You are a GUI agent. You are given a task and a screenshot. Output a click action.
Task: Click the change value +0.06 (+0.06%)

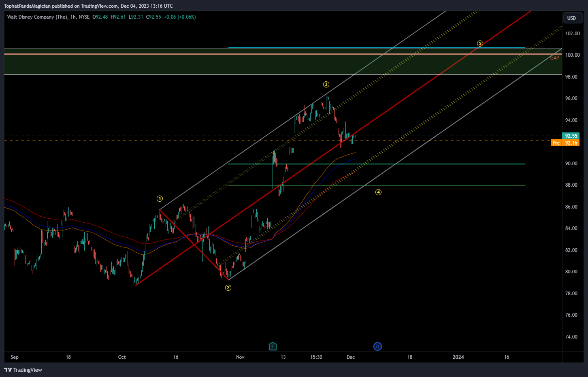click(180, 17)
